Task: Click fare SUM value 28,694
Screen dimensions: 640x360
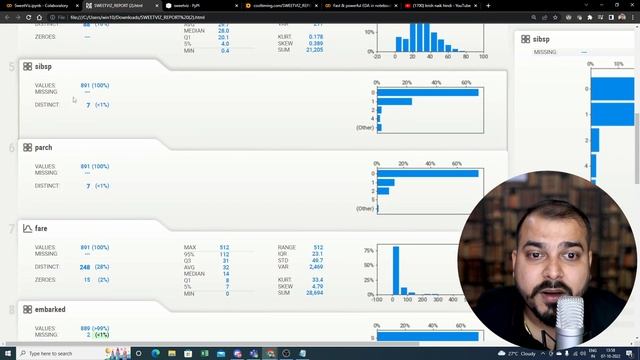Action: point(315,293)
